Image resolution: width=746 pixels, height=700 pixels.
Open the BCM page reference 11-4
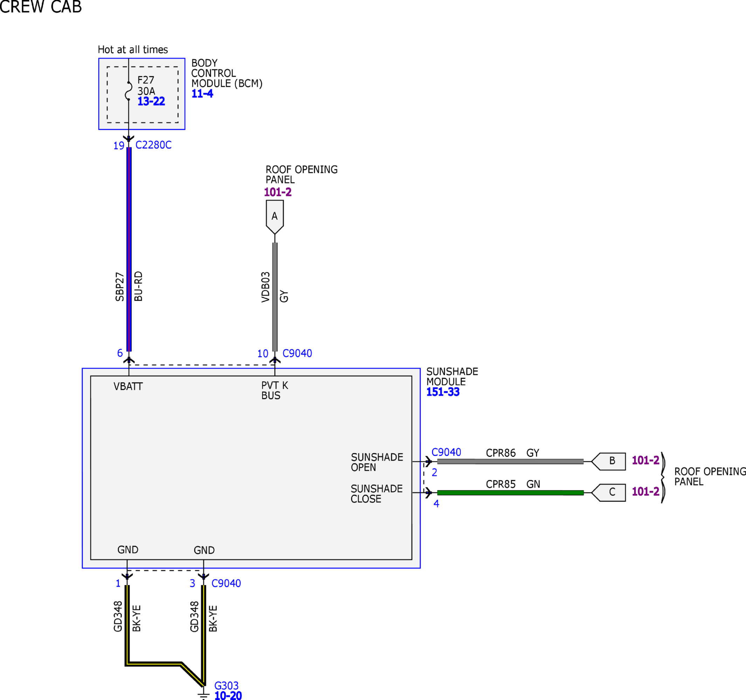coord(202,94)
